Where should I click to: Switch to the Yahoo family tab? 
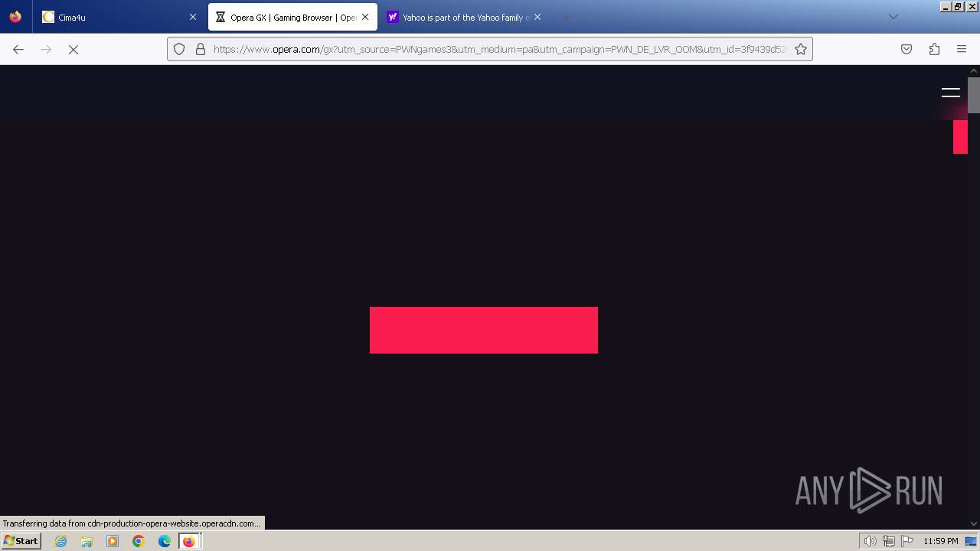click(x=465, y=17)
